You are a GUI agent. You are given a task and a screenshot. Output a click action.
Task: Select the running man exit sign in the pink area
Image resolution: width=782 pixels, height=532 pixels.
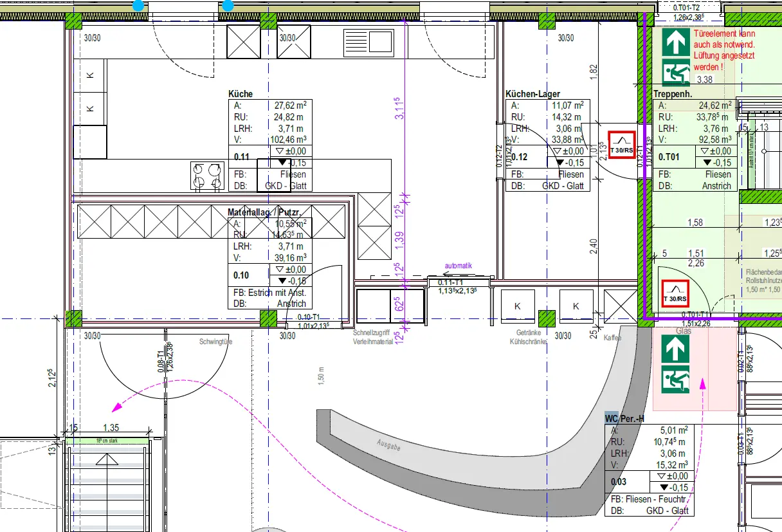coord(675,380)
